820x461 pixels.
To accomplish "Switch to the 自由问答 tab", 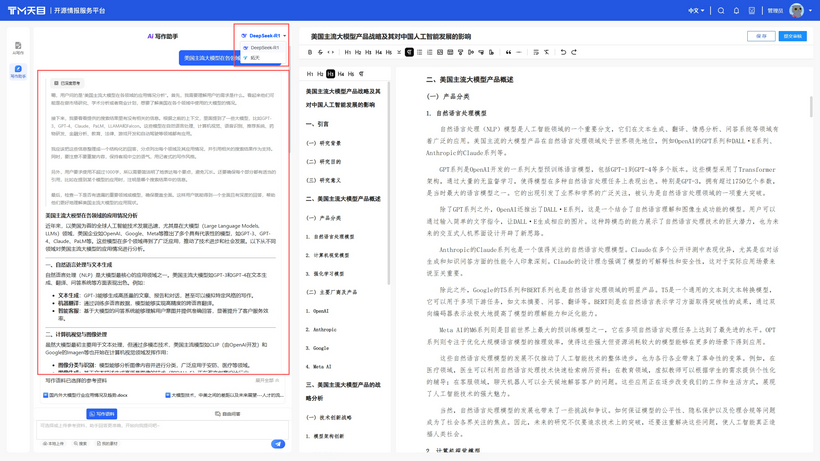I will point(227,414).
